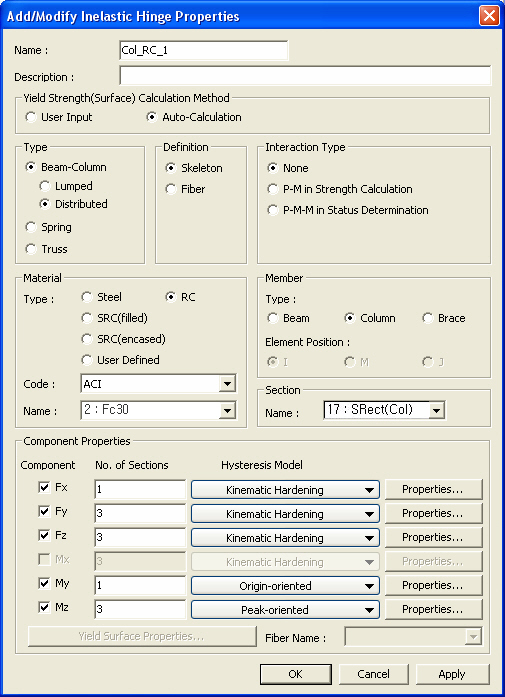
Task: Enable the Fx component checkbox
Action: pyautogui.click(x=44, y=488)
